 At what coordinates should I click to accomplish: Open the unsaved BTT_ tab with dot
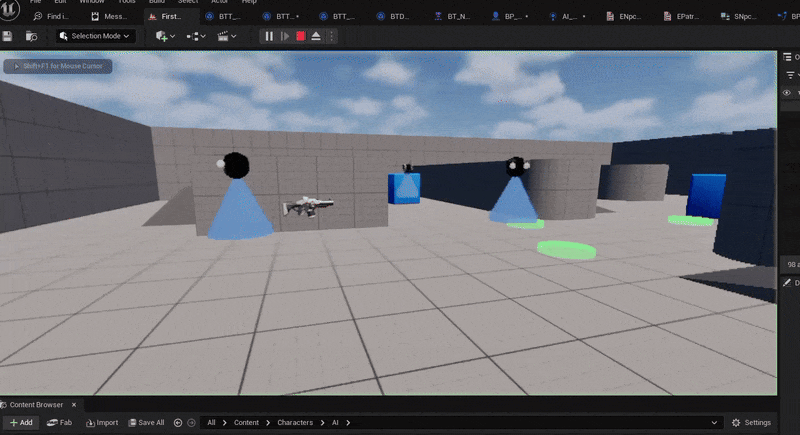click(x=281, y=16)
